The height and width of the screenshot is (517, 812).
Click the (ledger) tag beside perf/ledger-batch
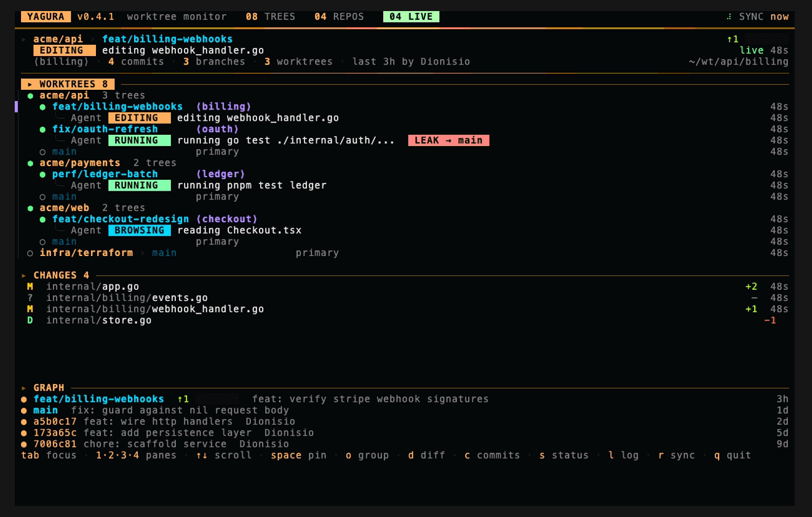coord(221,174)
